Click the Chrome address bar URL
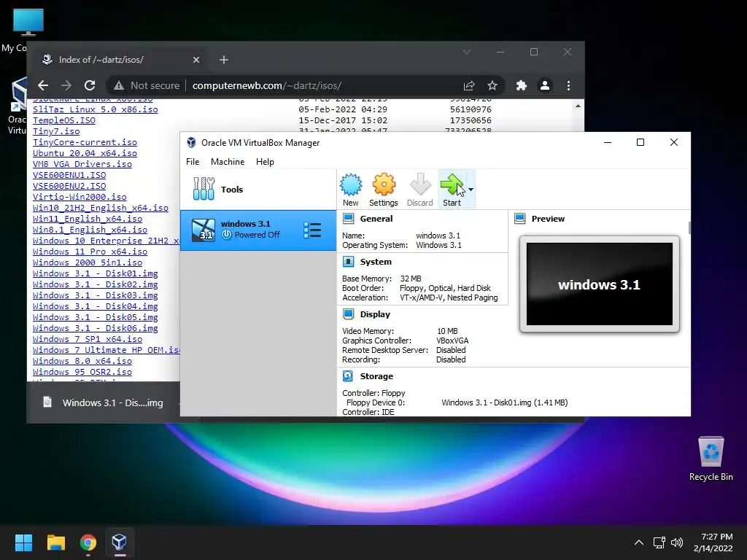The width and height of the screenshot is (747, 560). point(267,86)
